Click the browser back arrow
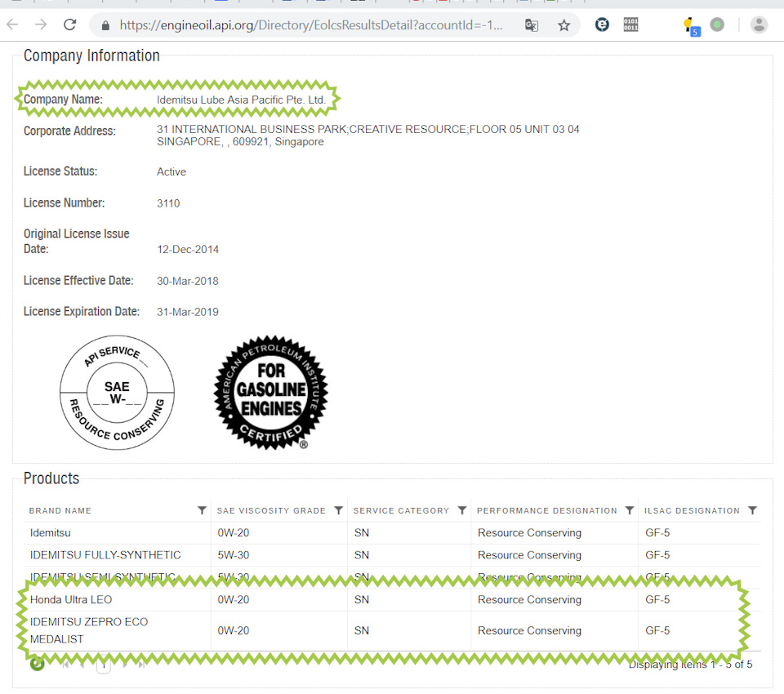This screenshot has height=694, width=784. 12,24
